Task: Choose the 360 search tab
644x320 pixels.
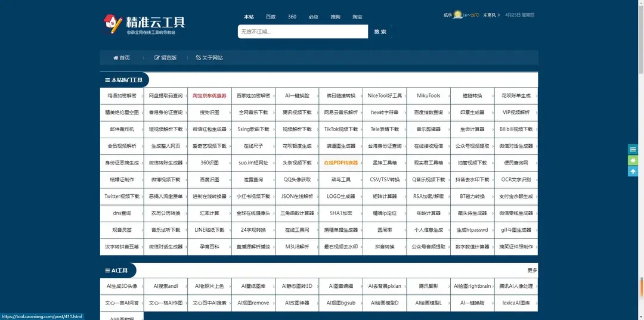Action: [x=292, y=17]
